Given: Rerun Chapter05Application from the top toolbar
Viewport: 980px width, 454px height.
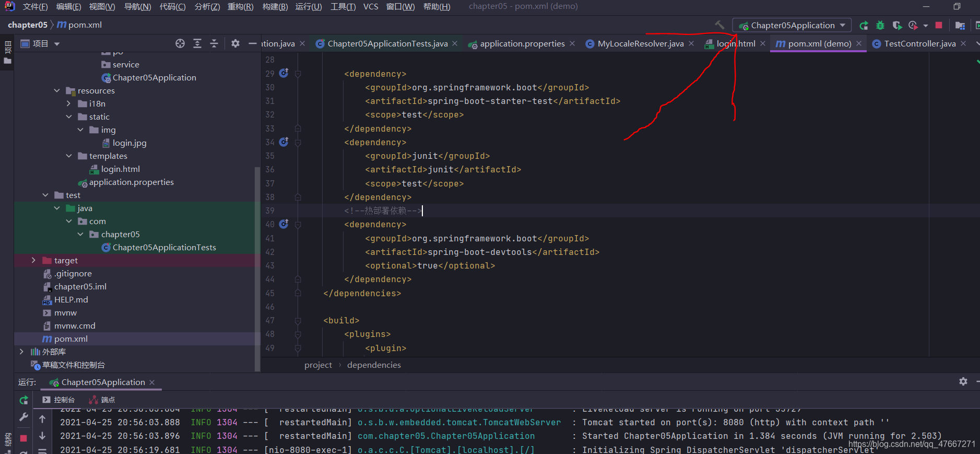Looking at the screenshot, I should point(864,25).
